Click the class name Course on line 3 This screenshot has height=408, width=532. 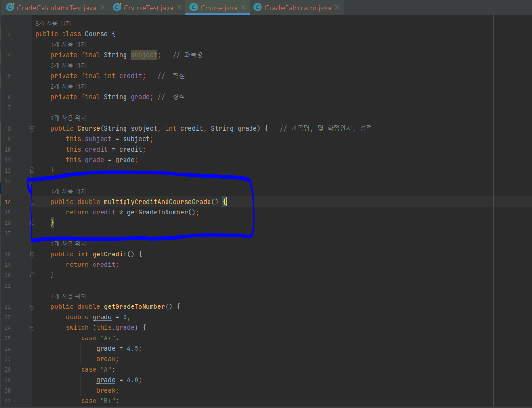click(x=96, y=34)
